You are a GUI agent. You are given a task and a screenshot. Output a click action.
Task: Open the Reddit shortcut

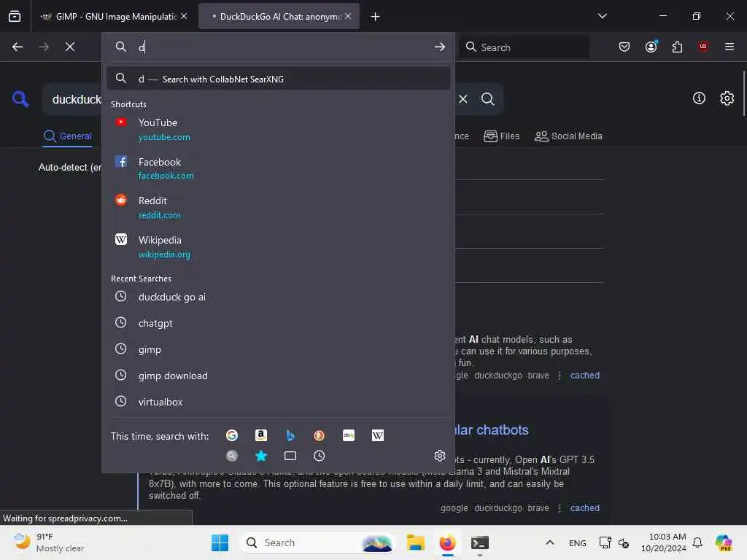pos(278,208)
